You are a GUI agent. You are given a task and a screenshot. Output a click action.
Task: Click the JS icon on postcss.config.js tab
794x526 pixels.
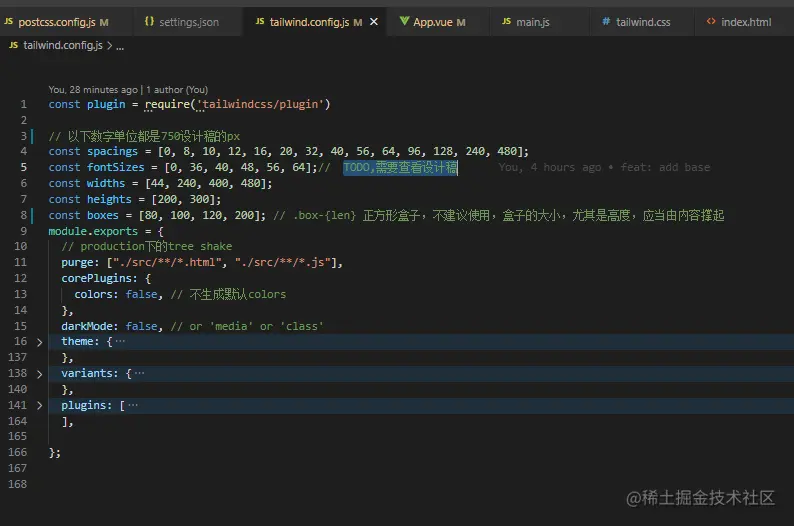pyautogui.click(x=9, y=21)
